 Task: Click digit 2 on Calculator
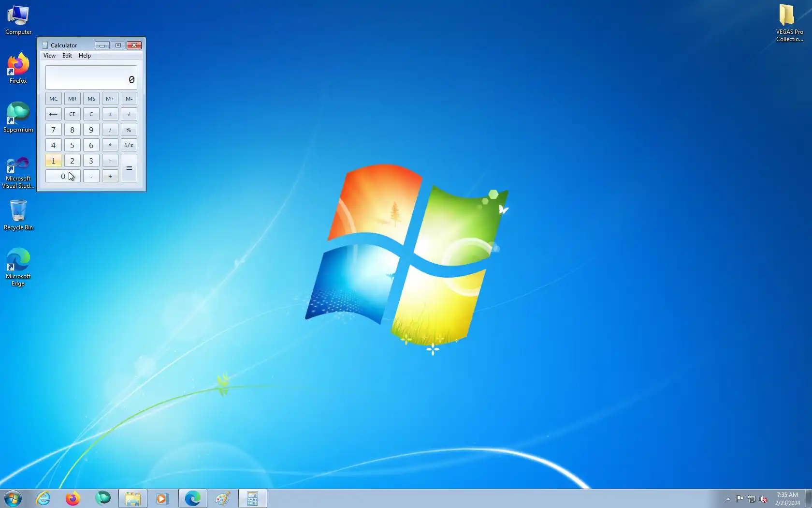[72, 161]
